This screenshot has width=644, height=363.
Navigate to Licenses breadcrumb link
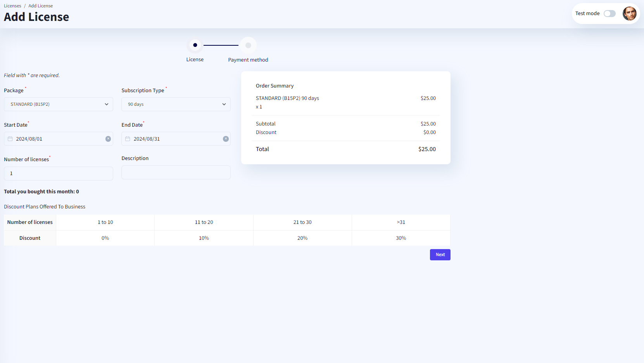(12, 6)
